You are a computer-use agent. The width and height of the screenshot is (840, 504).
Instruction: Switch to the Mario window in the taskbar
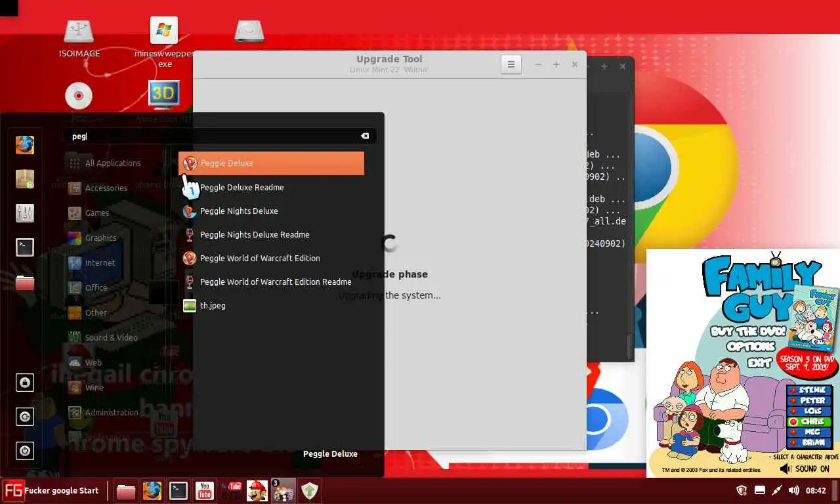[x=257, y=491]
